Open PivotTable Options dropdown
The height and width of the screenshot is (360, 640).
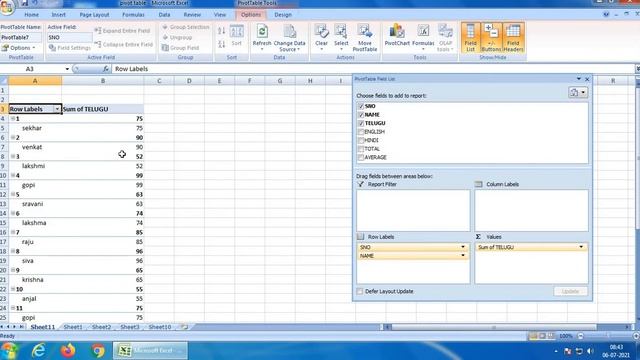(x=19, y=48)
